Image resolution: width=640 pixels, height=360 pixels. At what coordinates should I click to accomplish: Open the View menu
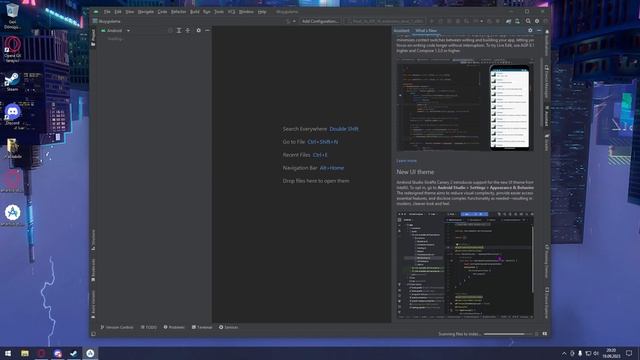pos(129,12)
